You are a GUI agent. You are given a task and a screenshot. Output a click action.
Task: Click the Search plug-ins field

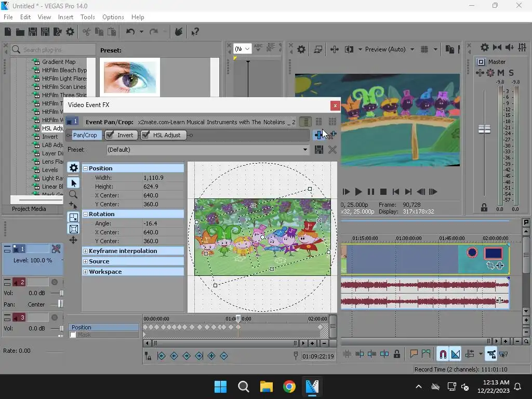53,49
